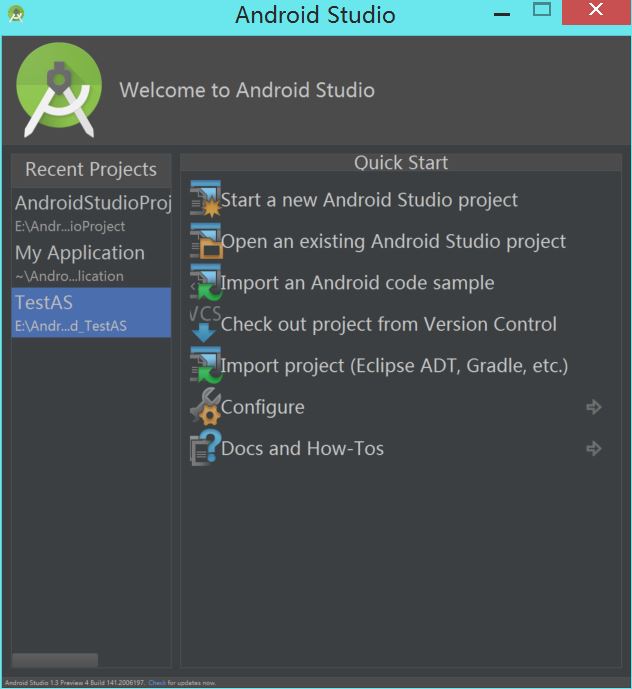Select 'Import an Android code sample' text

[357, 283]
